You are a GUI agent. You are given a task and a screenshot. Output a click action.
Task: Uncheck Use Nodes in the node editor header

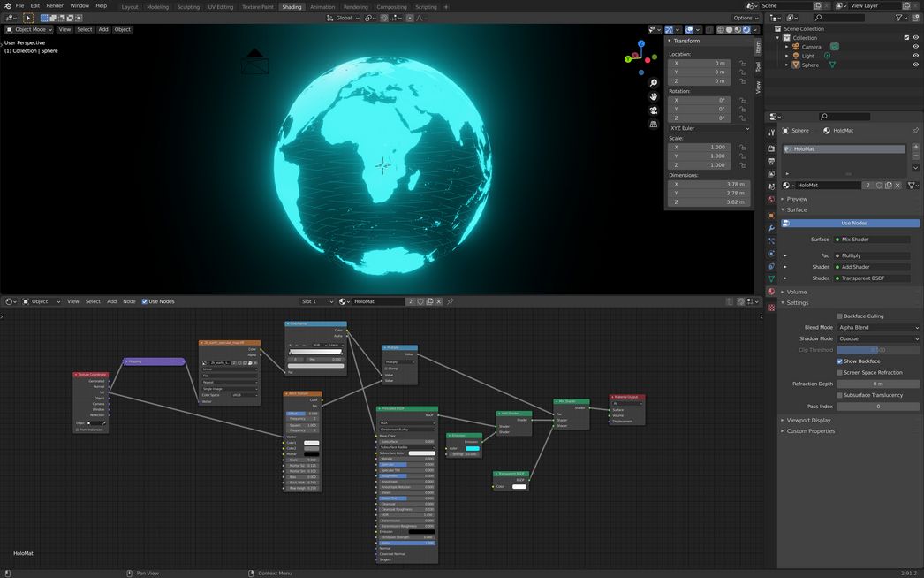pos(144,301)
